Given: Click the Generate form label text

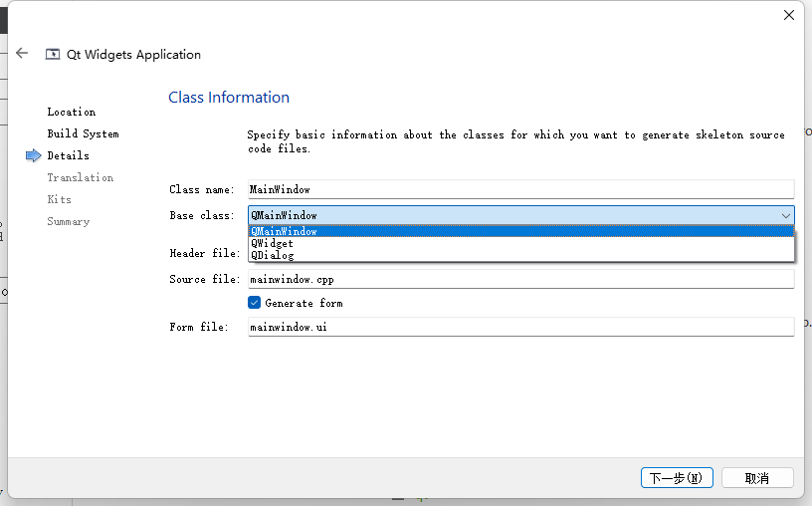Looking at the screenshot, I should 304,303.
